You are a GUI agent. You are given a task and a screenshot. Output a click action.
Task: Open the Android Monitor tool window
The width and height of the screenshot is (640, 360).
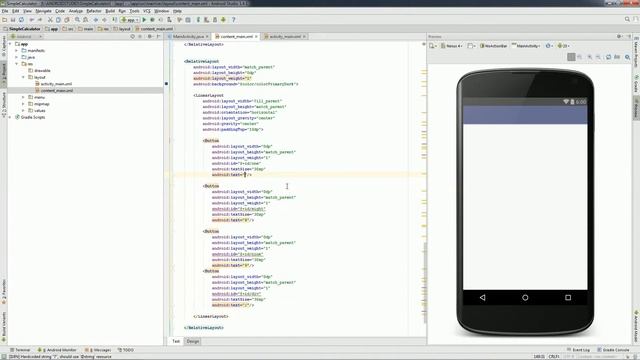coord(57,350)
